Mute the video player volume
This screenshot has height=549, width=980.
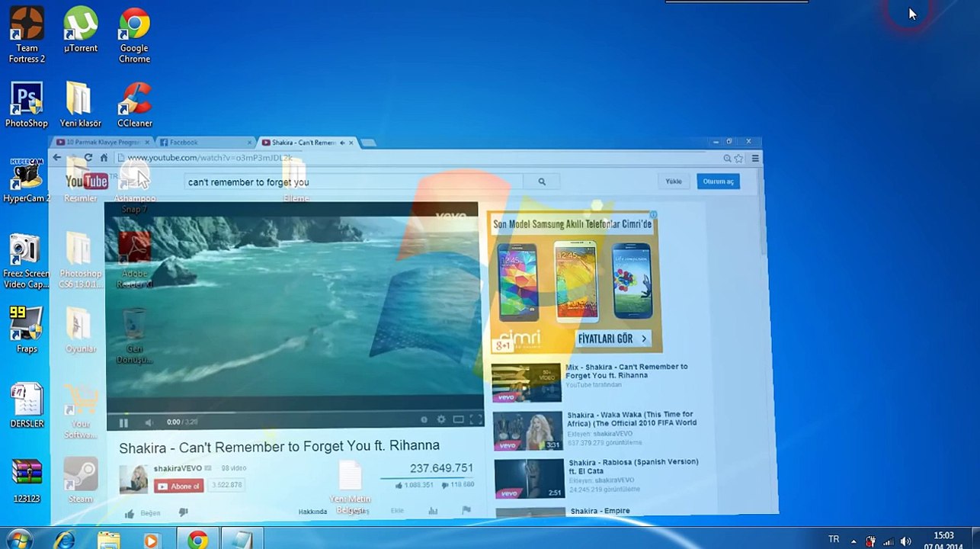coord(149,422)
